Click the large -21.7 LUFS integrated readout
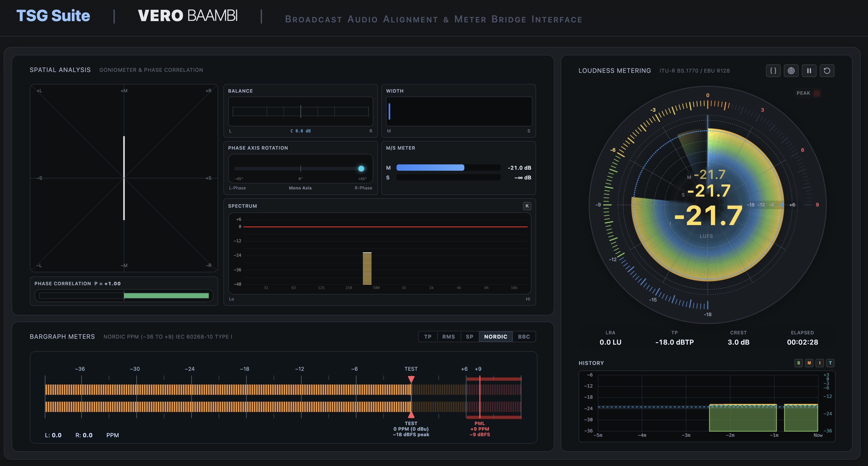This screenshot has height=466, width=868. pos(708,216)
